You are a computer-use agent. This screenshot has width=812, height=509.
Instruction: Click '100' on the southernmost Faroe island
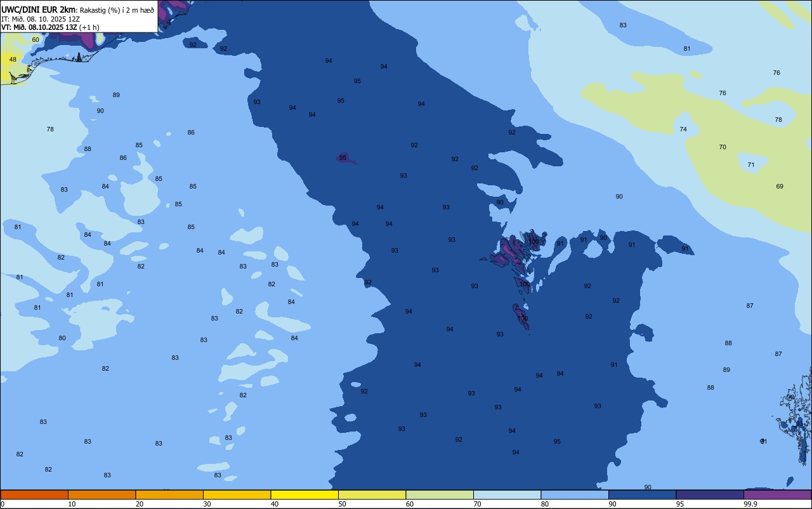(x=522, y=318)
